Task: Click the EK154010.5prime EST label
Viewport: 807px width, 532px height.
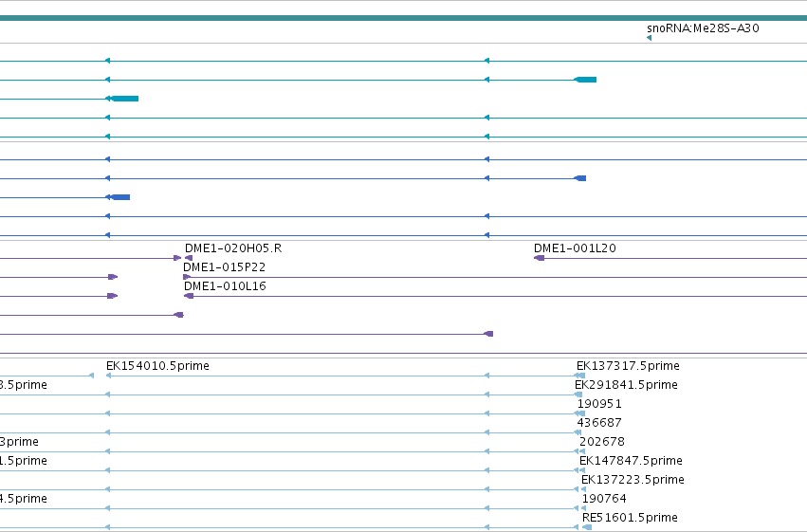Action: tap(157, 366)
